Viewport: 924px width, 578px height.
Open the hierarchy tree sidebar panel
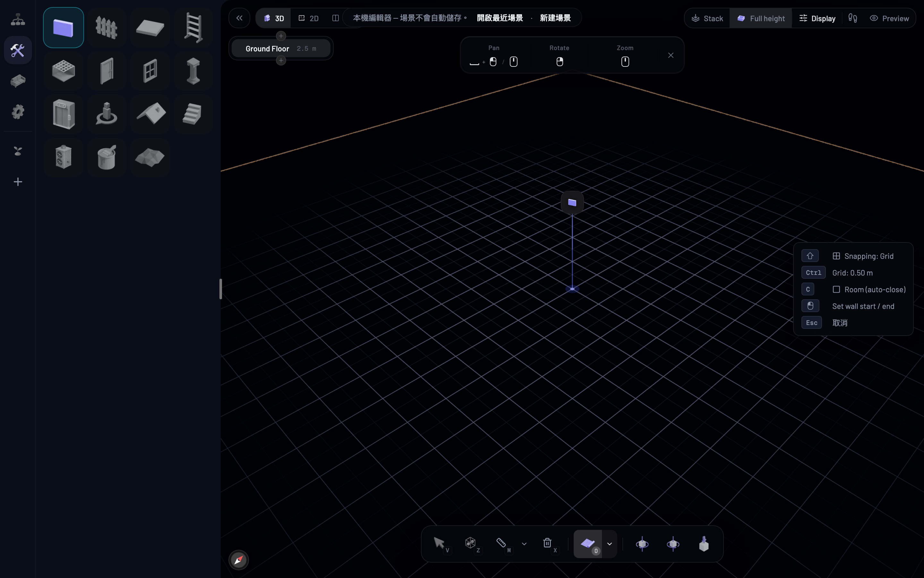click(x=18, y=20)
